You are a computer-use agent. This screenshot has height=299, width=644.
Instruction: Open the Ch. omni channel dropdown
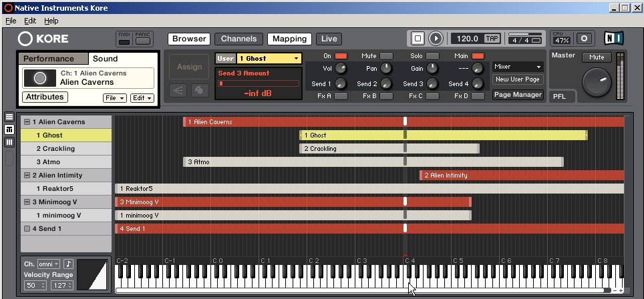tap(49, 264)
